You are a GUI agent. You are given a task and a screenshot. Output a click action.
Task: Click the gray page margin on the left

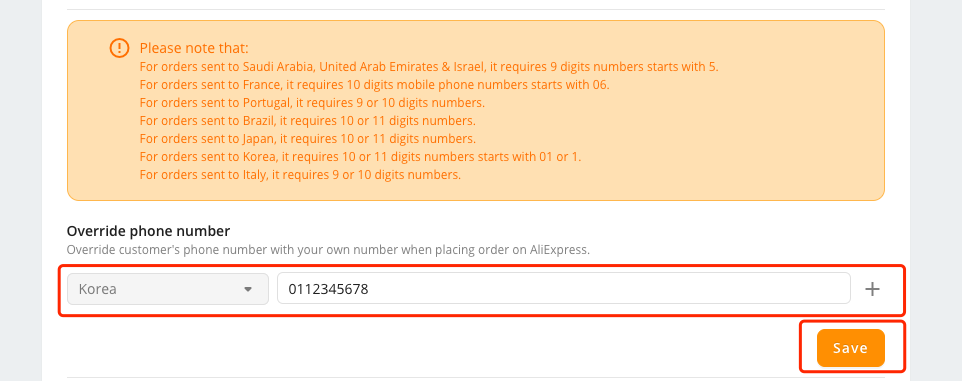click(x=20, y=190)
